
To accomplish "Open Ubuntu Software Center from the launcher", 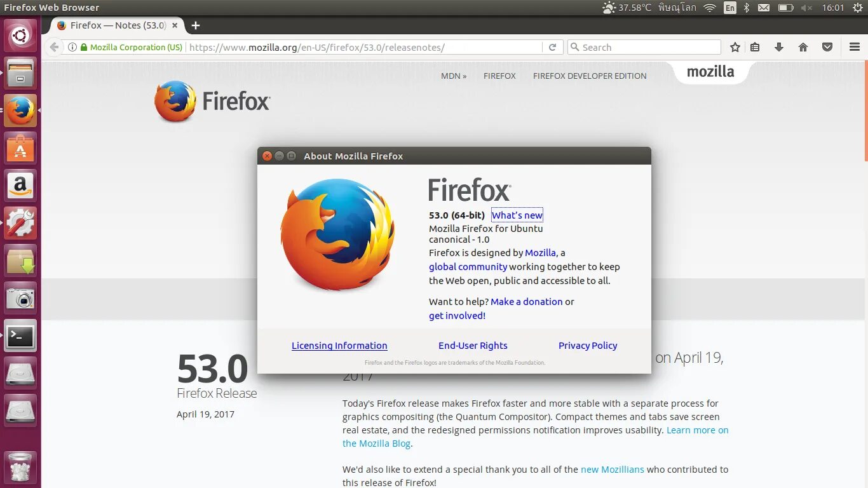I will pyautogui.click(x=20, y=147).
